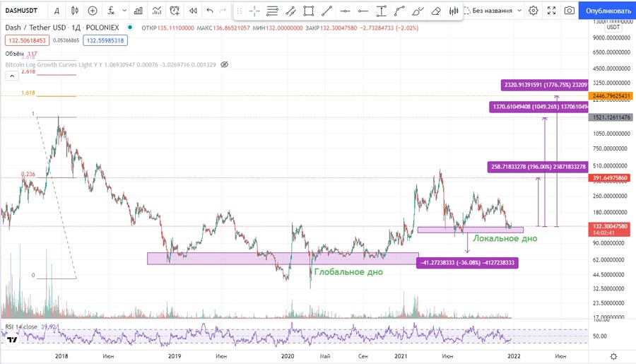Choose the eraser drawing tool

click(436, 11)
